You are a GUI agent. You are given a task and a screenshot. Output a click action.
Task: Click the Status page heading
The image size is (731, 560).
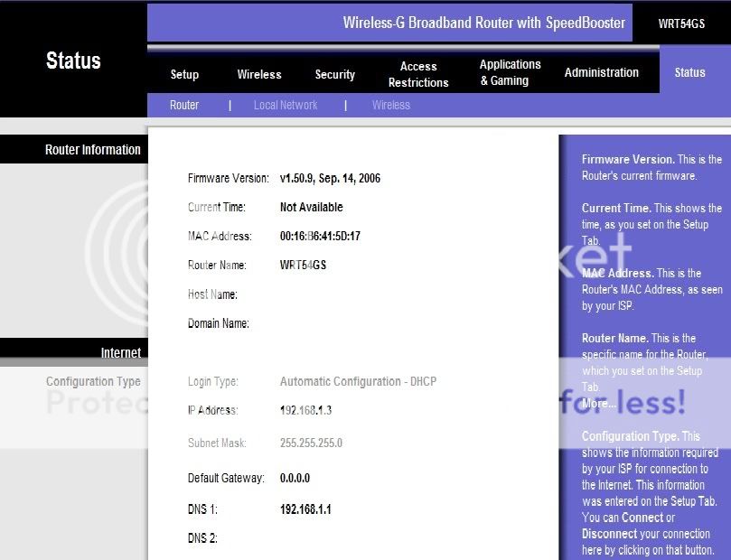73,61
